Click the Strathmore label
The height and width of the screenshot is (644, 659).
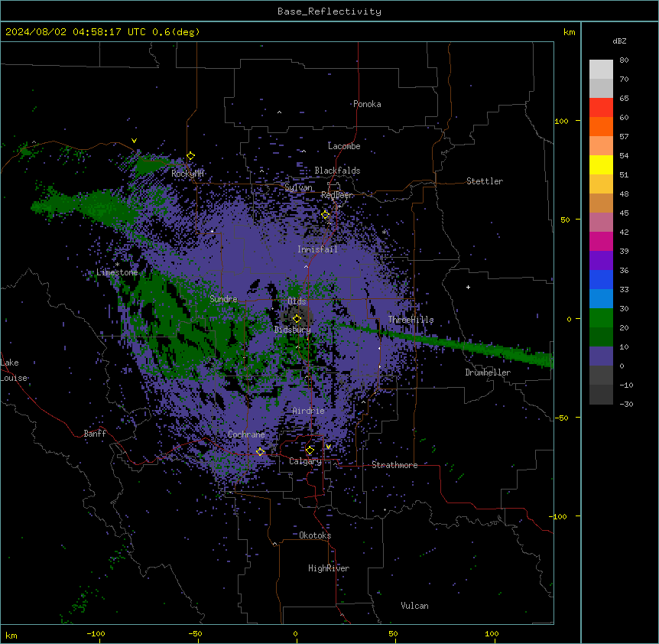[394, 465]
